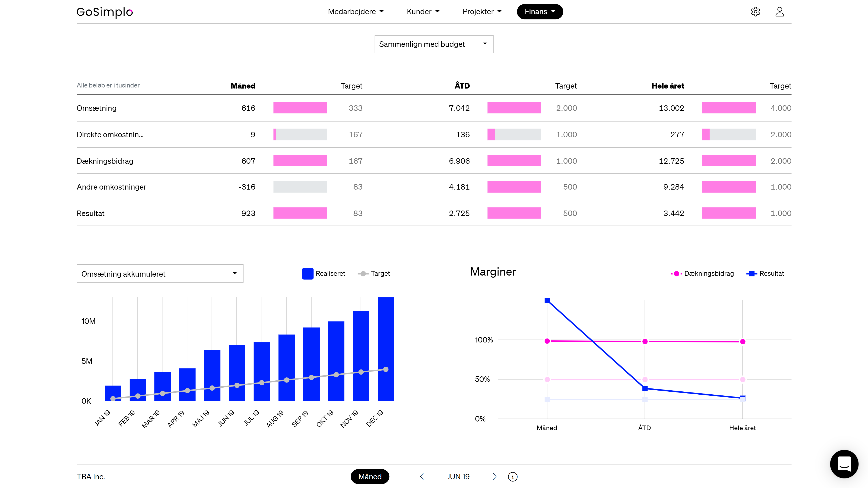Screen dimensions: 868x488
Task: Click the info icon next to JUN 19
Action: click(x=513, y=477)
